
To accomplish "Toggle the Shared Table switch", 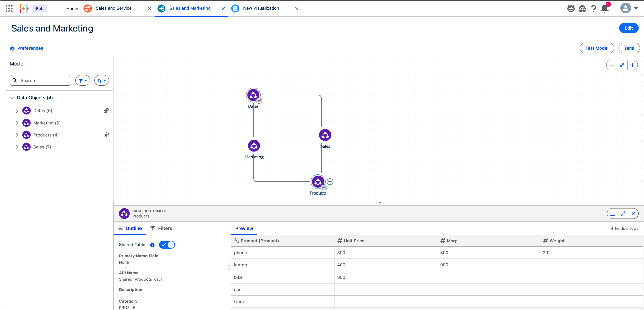I will coord(167,245).
